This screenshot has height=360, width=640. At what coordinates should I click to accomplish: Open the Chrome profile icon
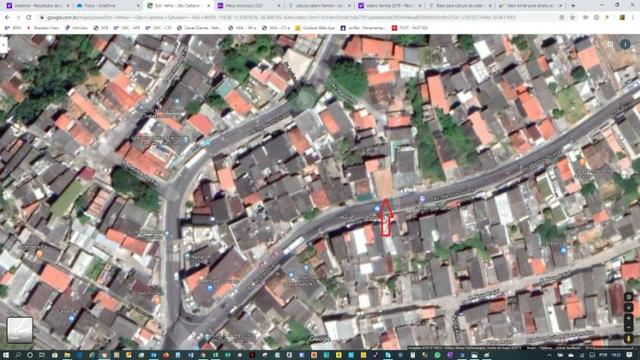(x=622, y=18)
